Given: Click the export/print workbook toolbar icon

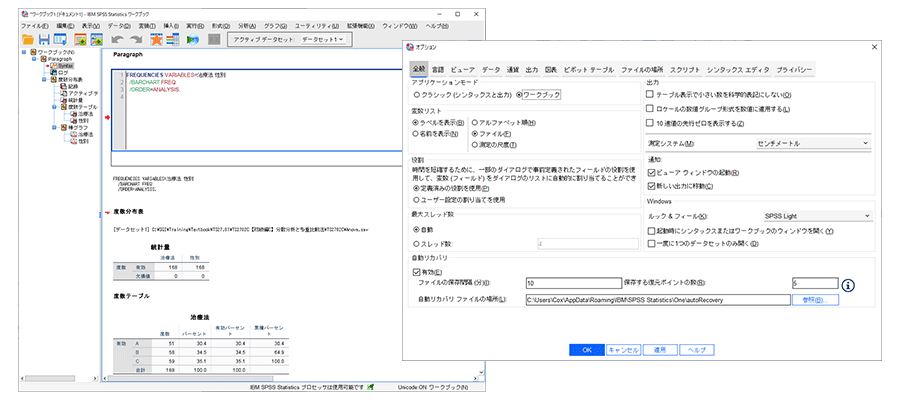Looking at the screenshot, I should [x=60, y=40].
